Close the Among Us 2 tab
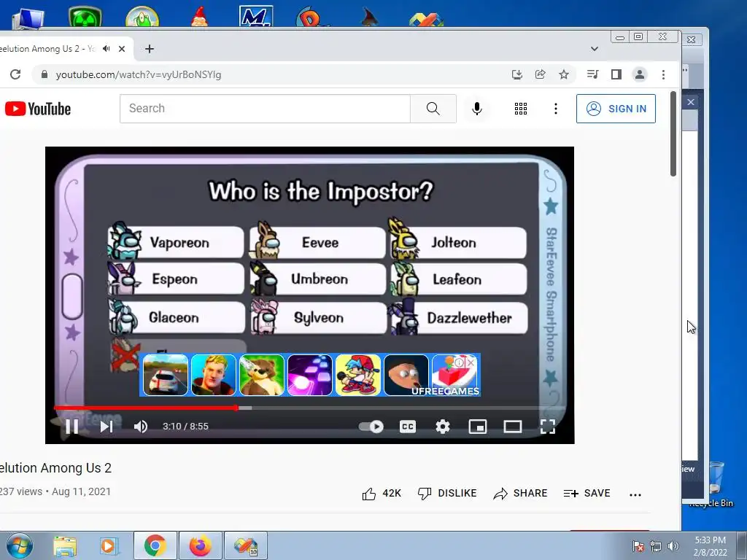 [122, 49]
